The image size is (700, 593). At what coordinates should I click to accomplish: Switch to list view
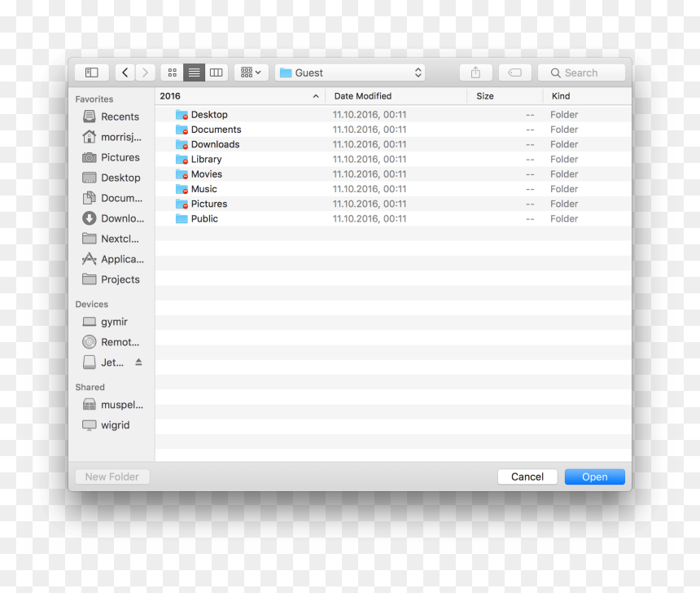[195, 72]
